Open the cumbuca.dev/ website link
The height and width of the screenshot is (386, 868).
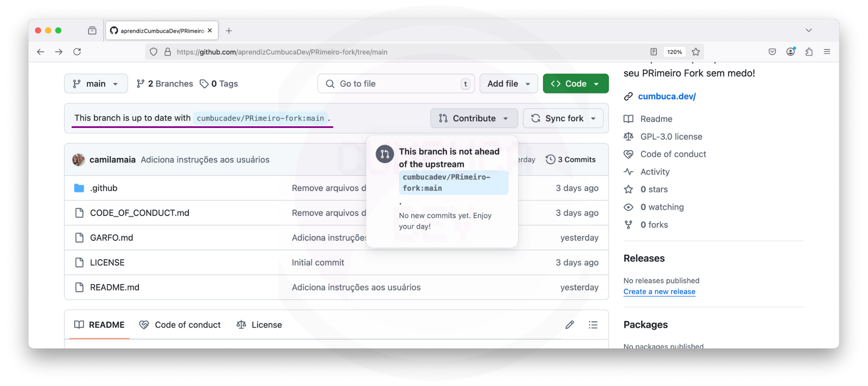click(x=667, y=97)
